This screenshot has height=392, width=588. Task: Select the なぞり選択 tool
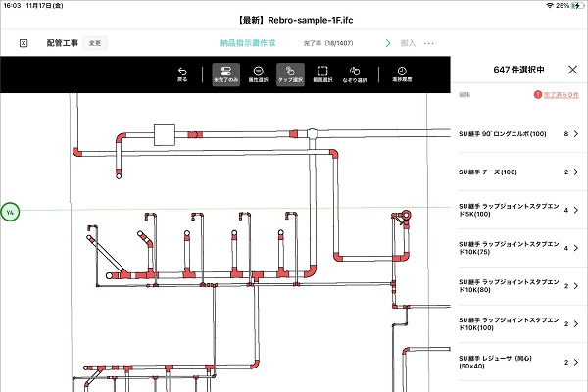(357, 73)
